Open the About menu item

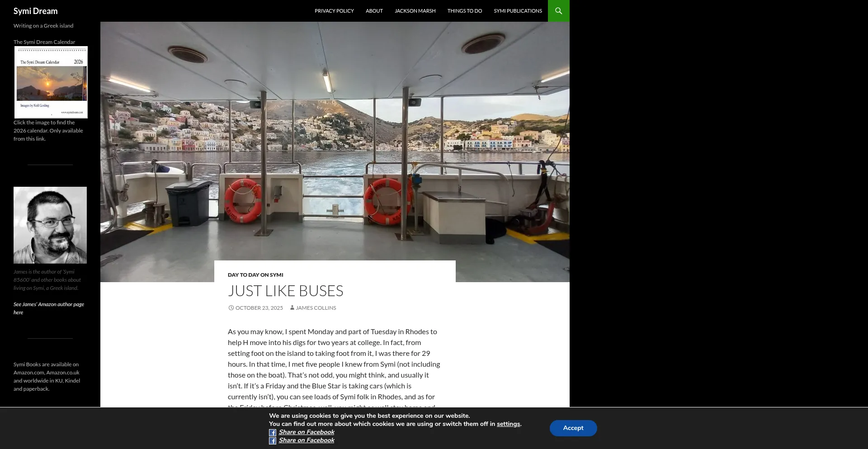(374, 11)
